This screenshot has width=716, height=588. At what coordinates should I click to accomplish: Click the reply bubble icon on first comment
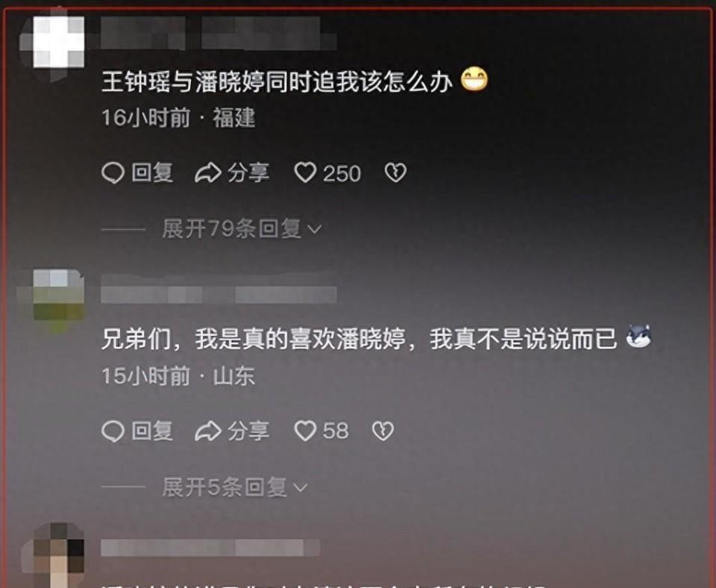pos(113,173)
